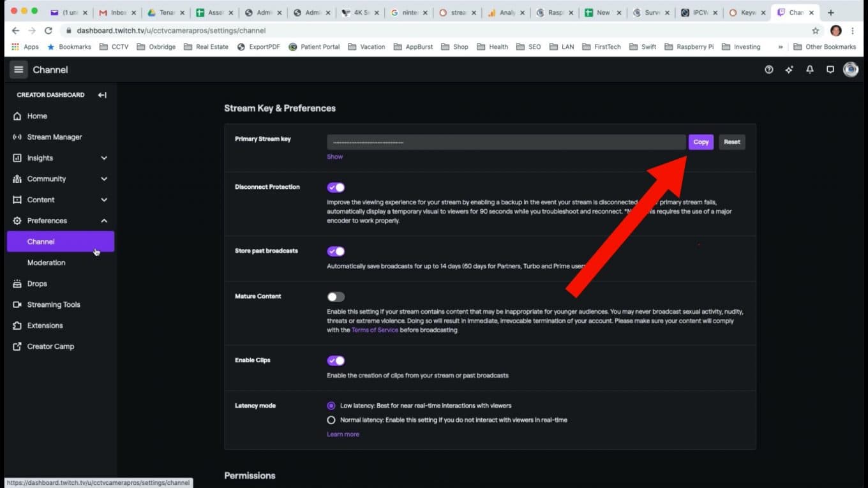Viewport: 868px width, 488px height.
Task: Open the hamburger menu next to Channel
Action: click(x=19, y=70)
